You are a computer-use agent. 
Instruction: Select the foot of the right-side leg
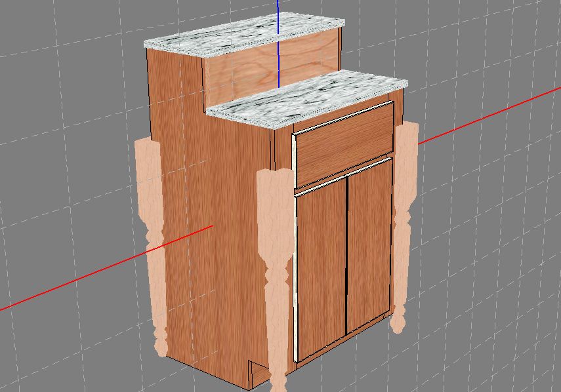(397, 325)
